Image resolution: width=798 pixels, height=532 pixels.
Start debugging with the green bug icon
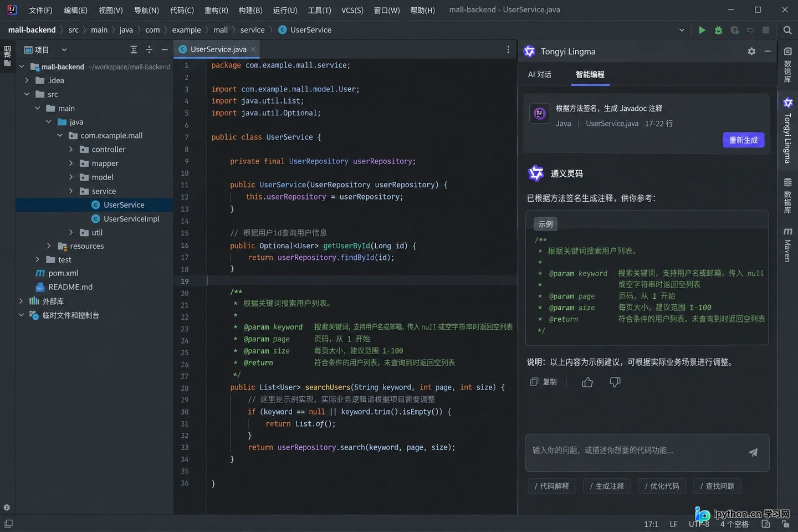718,30
